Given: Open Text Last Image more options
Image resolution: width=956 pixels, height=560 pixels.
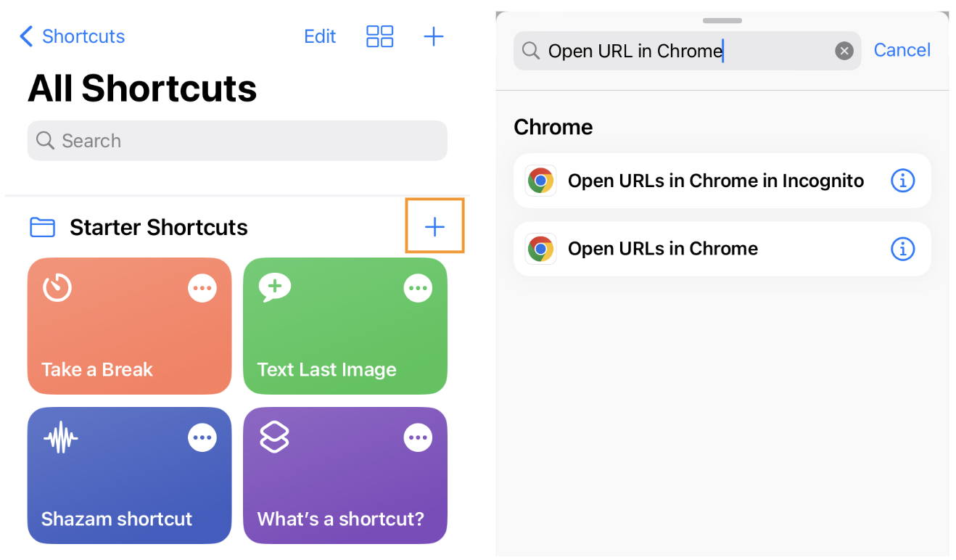Looking at the screenshot, I should click(x=418, y=288).
